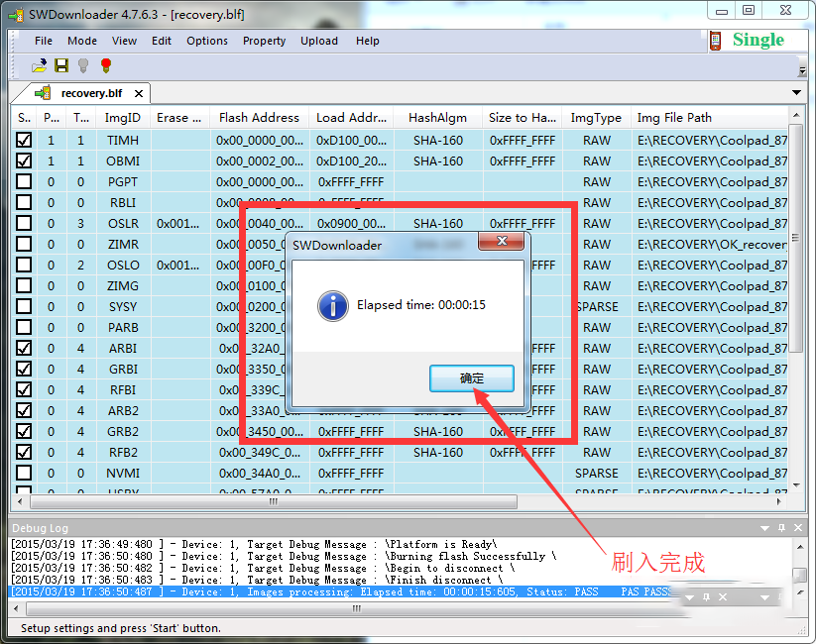Click the Debug Log scroll up arrow
This screenshot has height=644, width=816.
point(799,547)
